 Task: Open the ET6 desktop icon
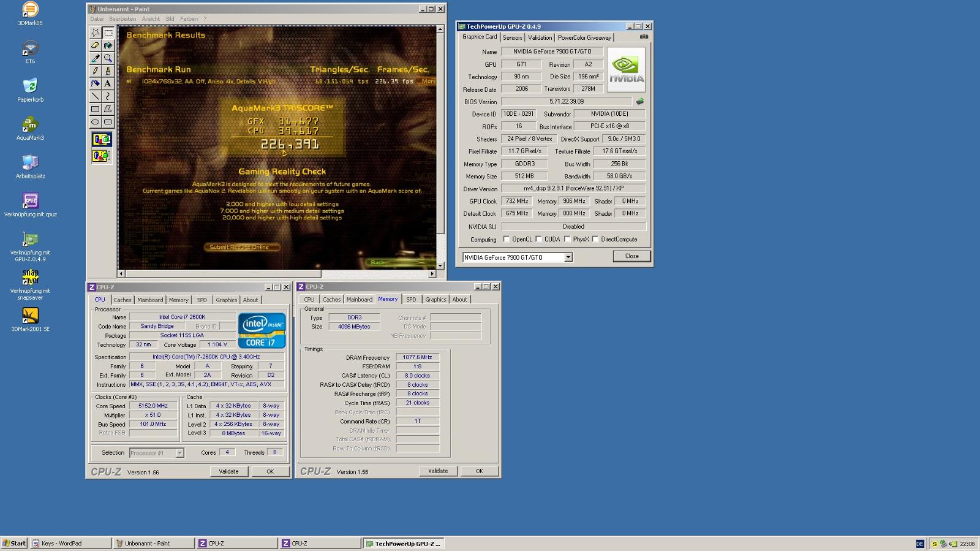point(30,52)
